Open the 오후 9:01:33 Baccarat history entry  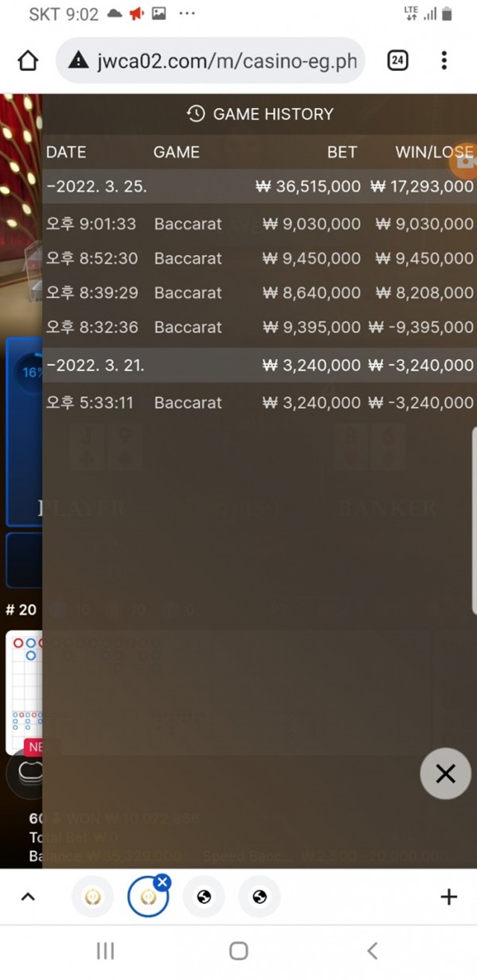[x=259, y=224]
